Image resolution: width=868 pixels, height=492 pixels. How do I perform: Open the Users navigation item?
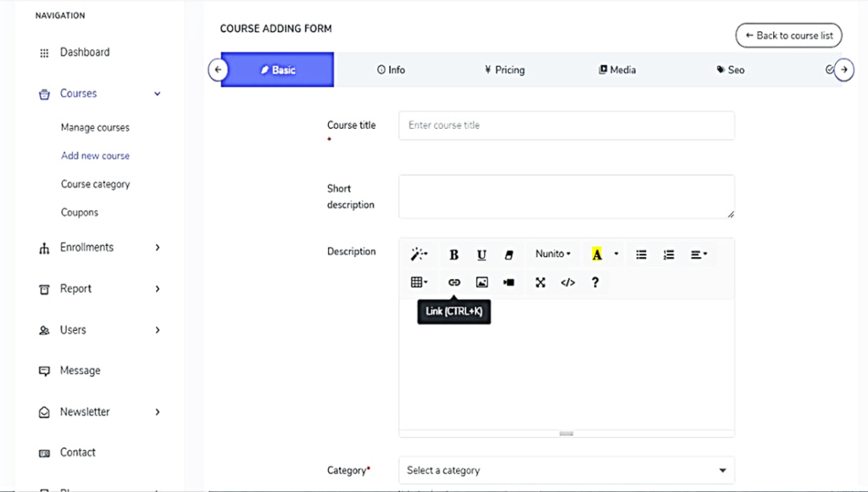point(73,330)
